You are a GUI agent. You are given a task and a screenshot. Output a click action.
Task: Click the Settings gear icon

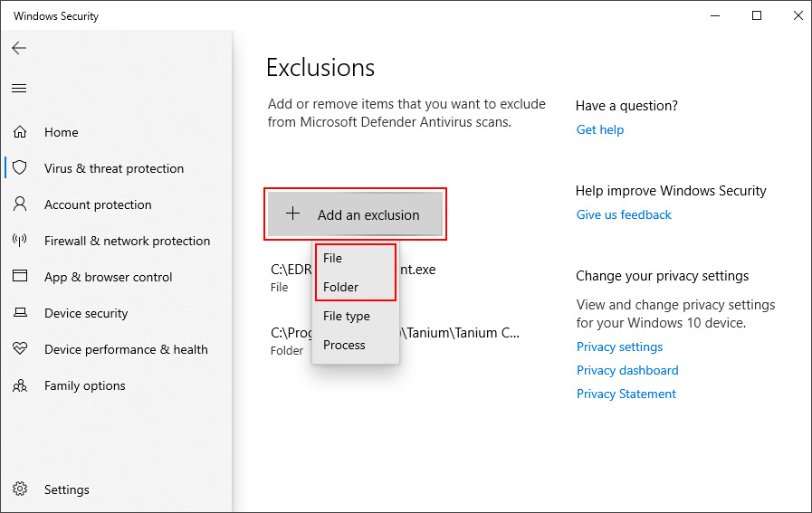pos(20,489)
